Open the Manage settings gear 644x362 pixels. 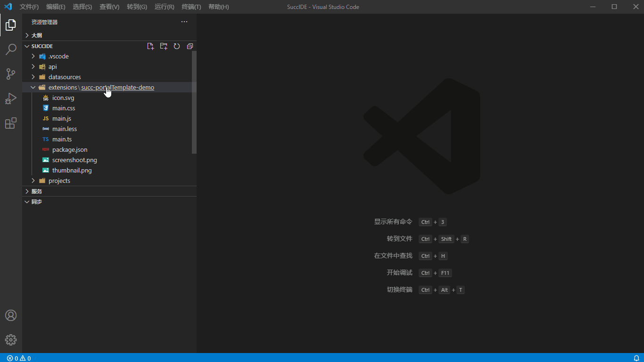click(x=11, y=340)
